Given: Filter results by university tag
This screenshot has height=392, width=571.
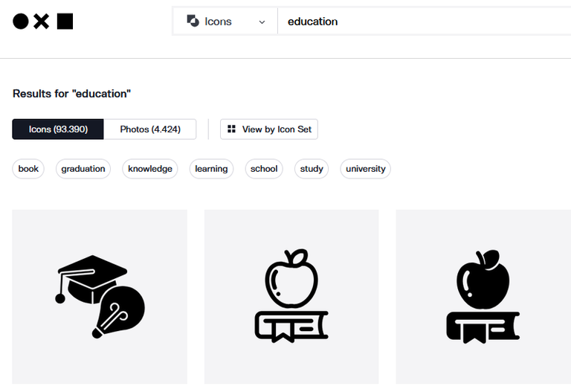Looking at the screenshot, I should tap(366, 169).
